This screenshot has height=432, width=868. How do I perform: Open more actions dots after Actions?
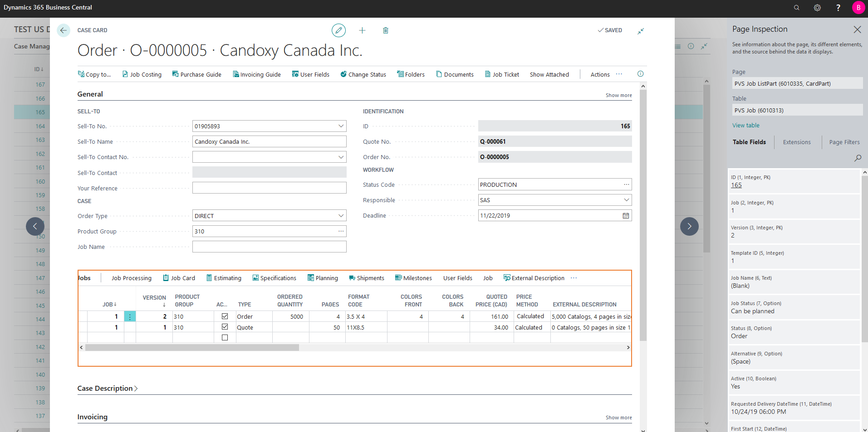point(619,74)
